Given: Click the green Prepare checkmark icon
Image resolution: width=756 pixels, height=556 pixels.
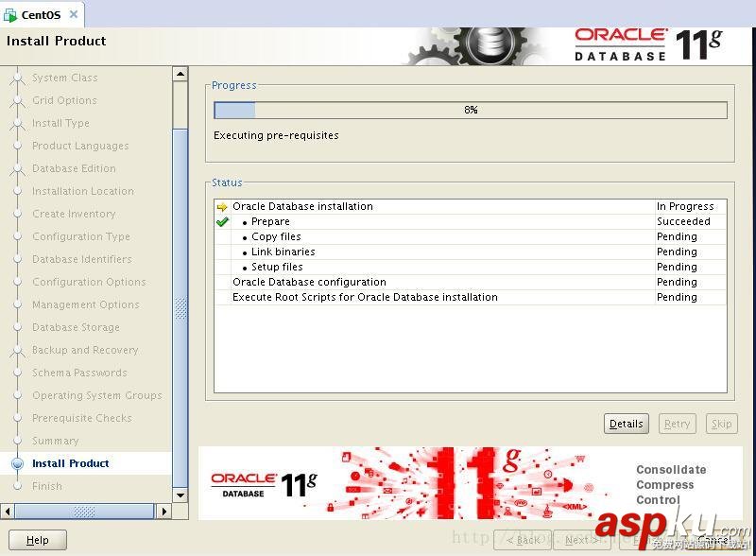Looking at the screenshot, I should (222, 222).
